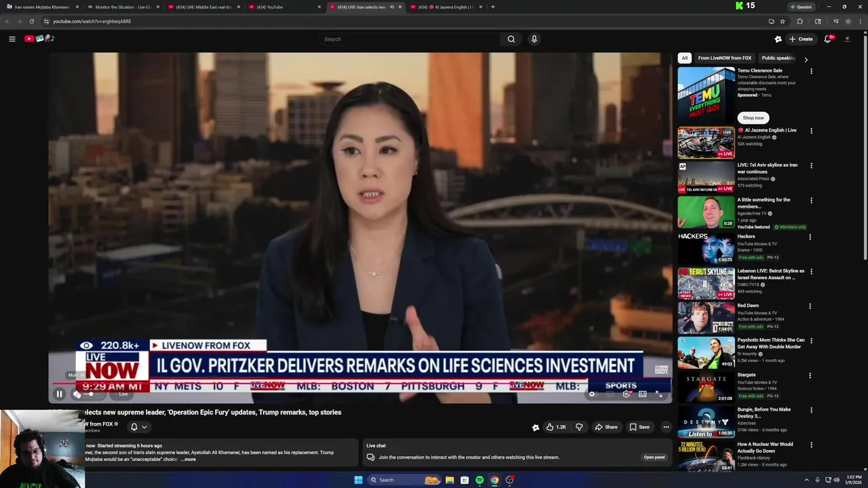Click the browser address bar URL

[92, 21]
